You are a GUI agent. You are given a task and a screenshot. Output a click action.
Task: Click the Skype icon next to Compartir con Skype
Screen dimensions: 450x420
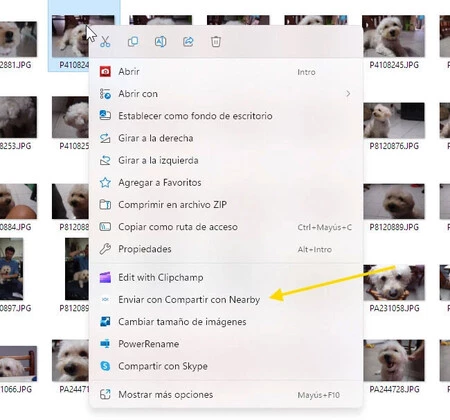105,366
